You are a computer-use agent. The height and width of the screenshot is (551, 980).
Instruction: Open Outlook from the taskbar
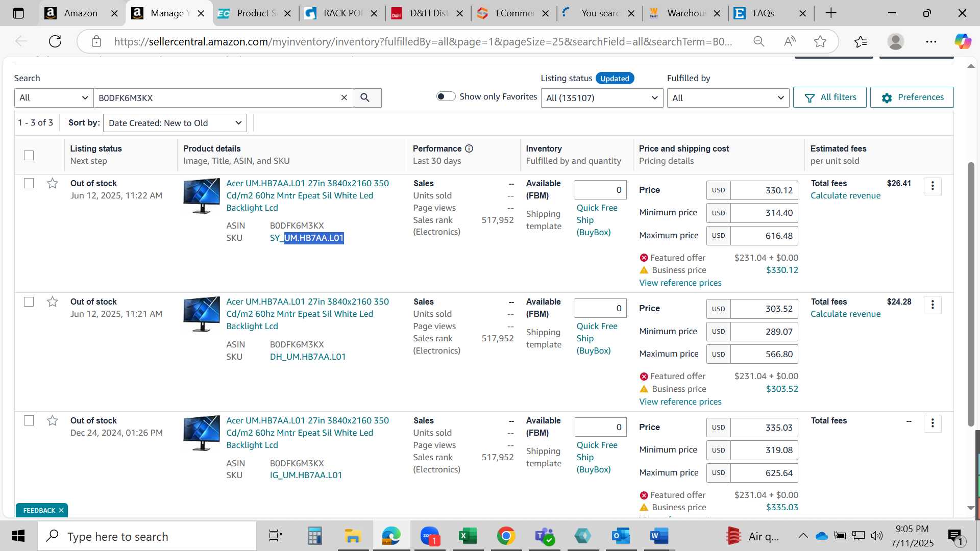(621, 536)
